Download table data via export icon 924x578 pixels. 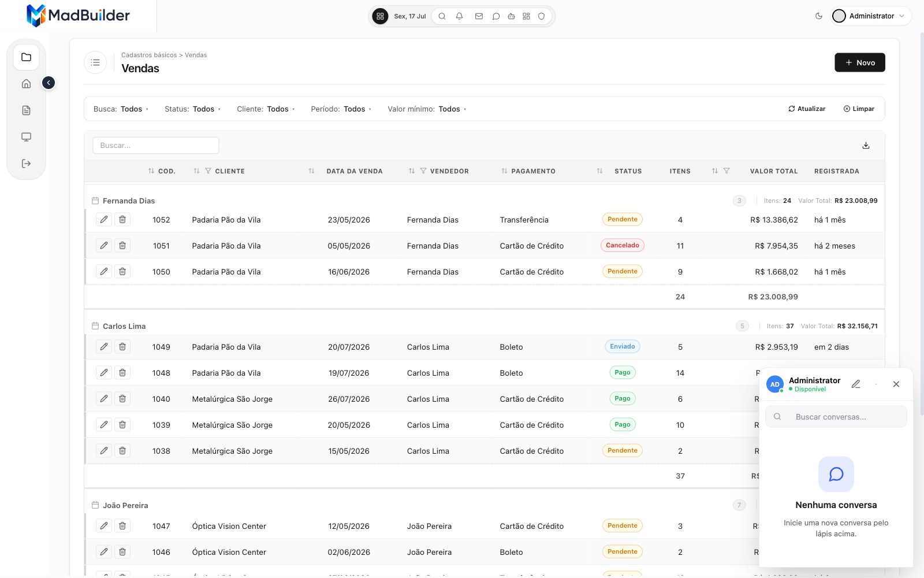[x=866, y=146]
